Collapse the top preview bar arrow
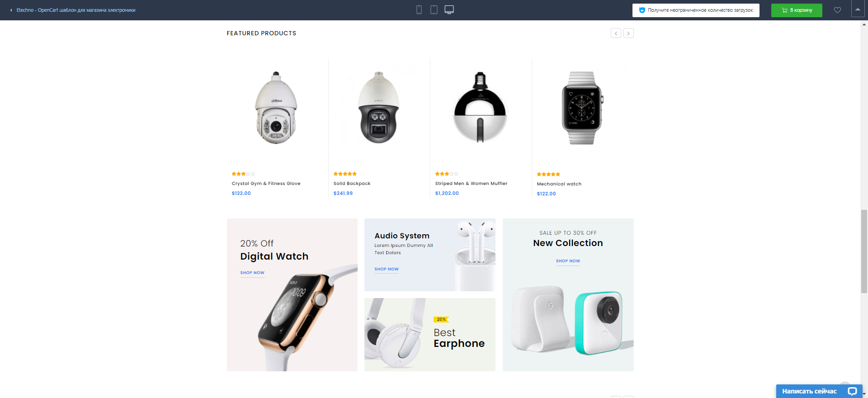The width and height of the screenshot is (868, 398). coord(858,9)
